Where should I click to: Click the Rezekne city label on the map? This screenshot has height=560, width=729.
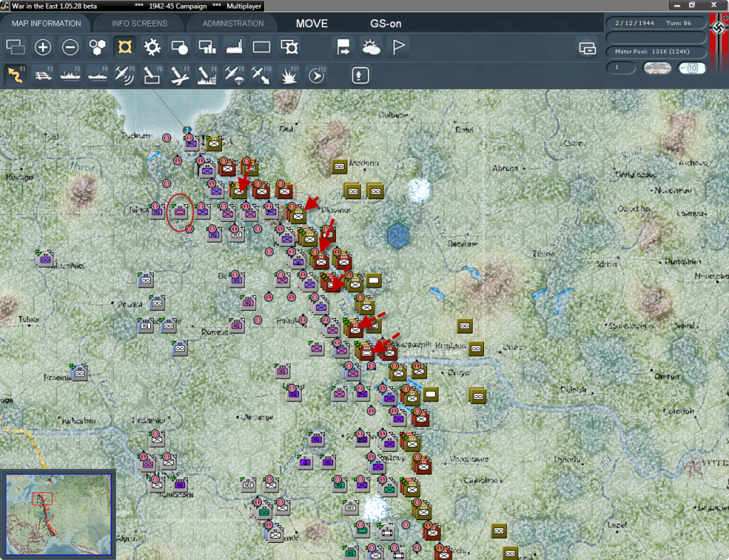click(463, 243)
